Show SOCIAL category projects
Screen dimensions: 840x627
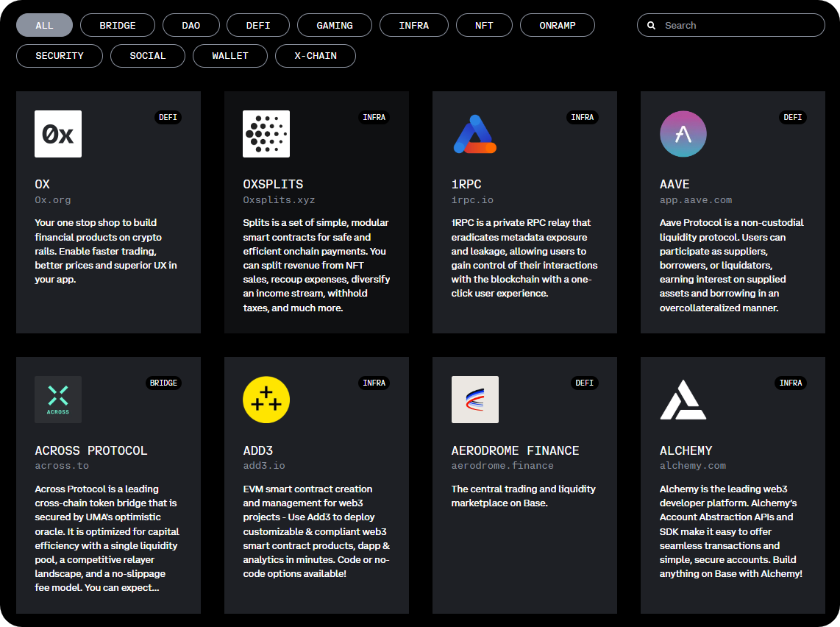point(148,56)
